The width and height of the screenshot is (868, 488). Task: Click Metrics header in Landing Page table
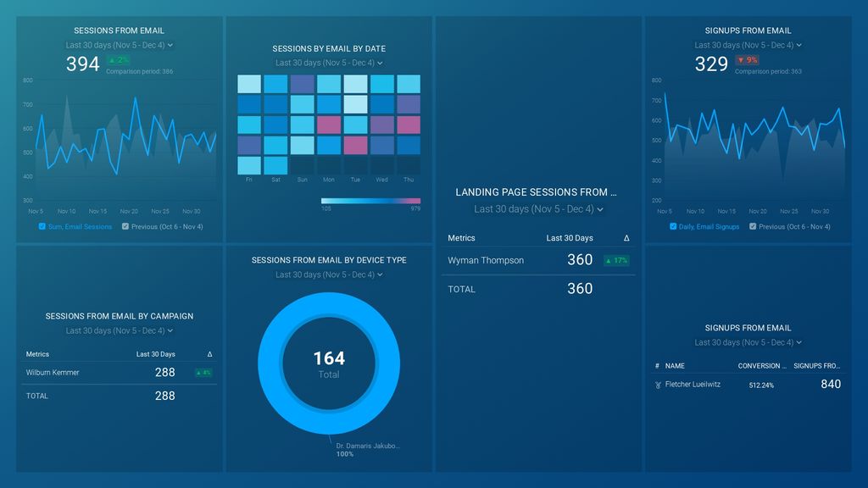[x=461, y=238]
